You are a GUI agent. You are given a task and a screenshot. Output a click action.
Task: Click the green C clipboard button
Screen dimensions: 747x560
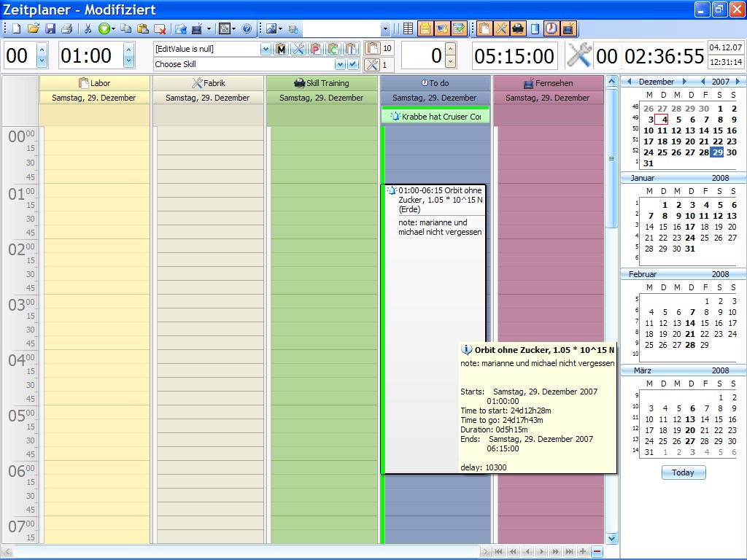pos(333,49)
